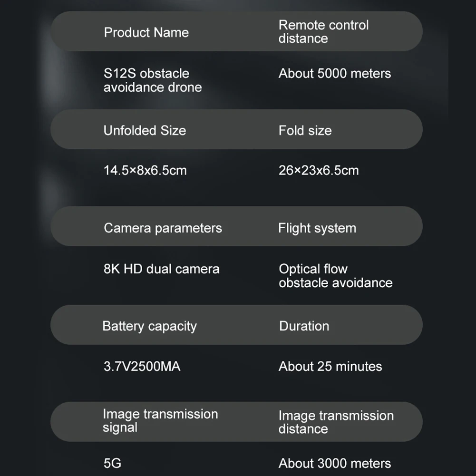Select the Duration header label
Image resolution: width=476 pixels, height=476 pixels.
(x=304, y=326)
